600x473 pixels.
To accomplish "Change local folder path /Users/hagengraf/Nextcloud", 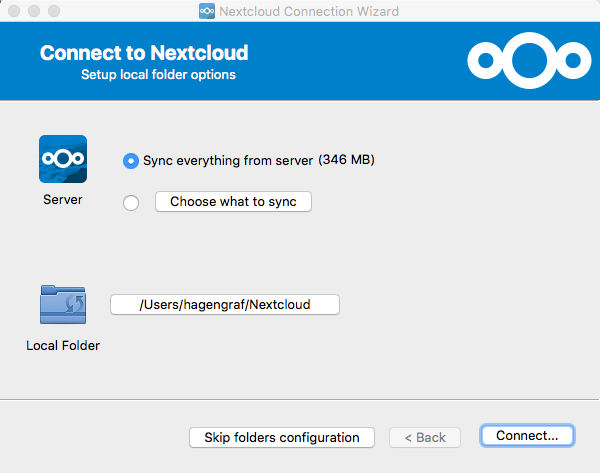I will [x=225, y=305].
